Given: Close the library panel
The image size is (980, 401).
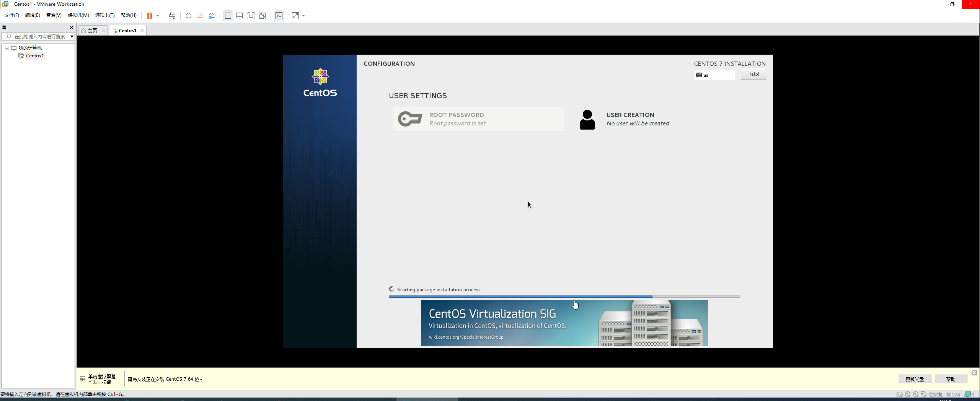Looking at the screenshot, I should coord(72,27).
